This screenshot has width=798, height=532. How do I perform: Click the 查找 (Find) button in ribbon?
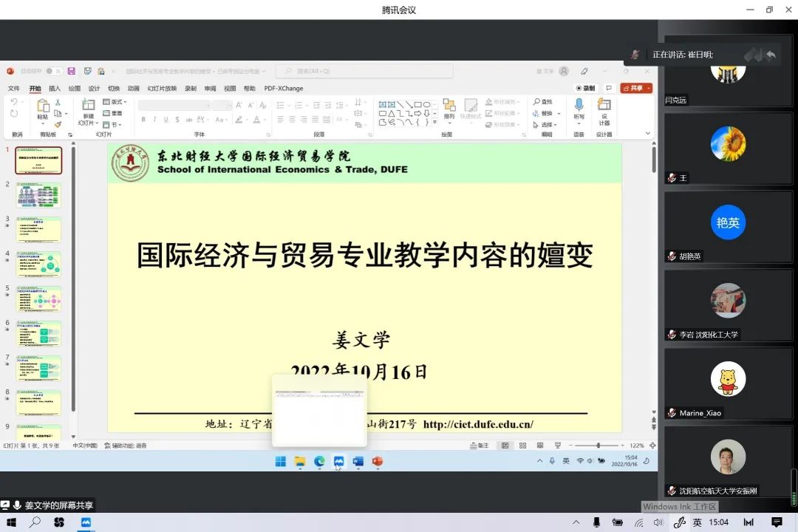pos(543,102)
